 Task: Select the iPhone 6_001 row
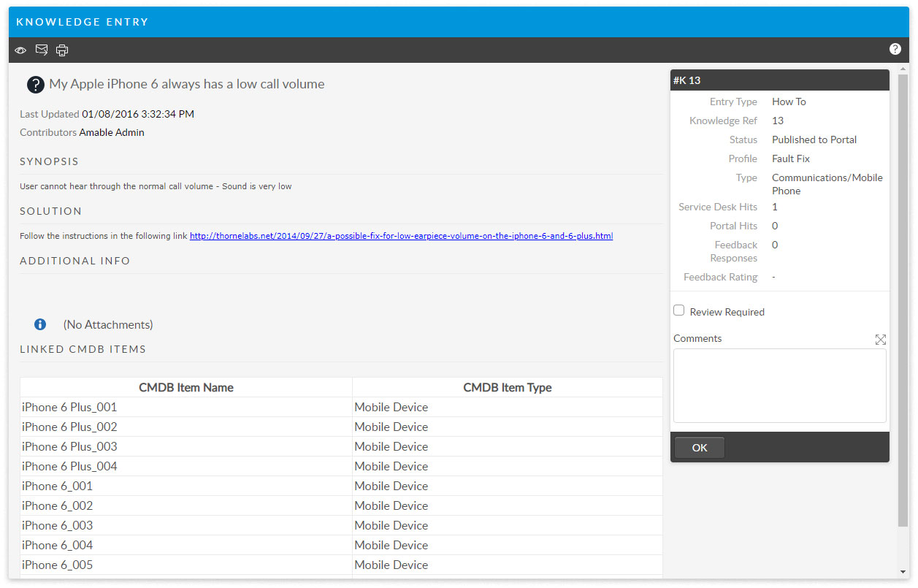[x=341, y=486]
